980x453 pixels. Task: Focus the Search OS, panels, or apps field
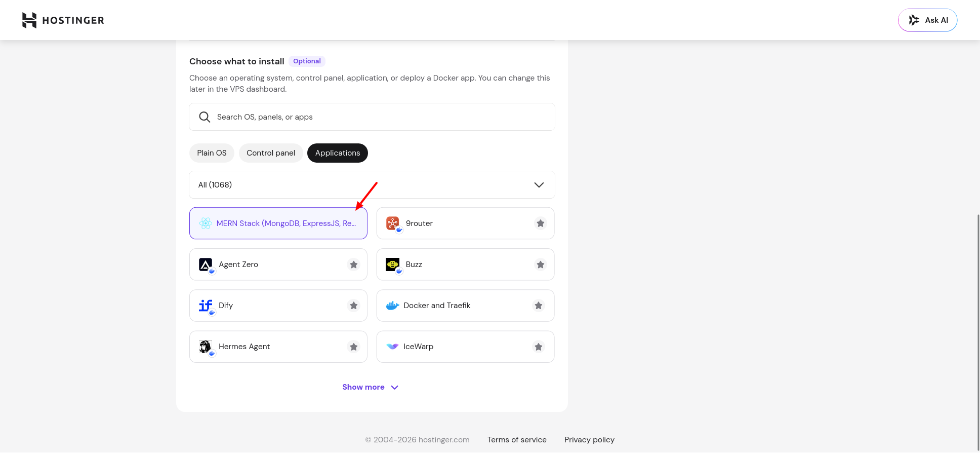pos(372,117)
